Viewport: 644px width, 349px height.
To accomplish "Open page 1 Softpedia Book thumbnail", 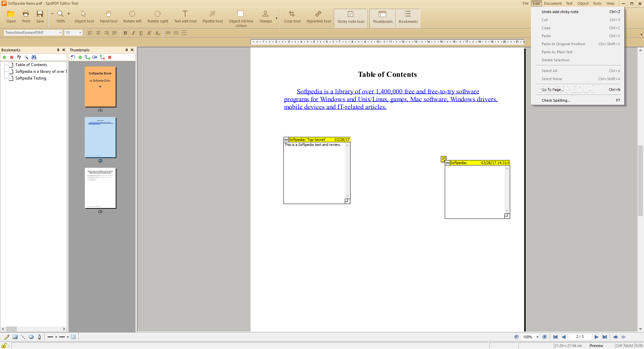I will pyautogui.click(x=100, y=87).
